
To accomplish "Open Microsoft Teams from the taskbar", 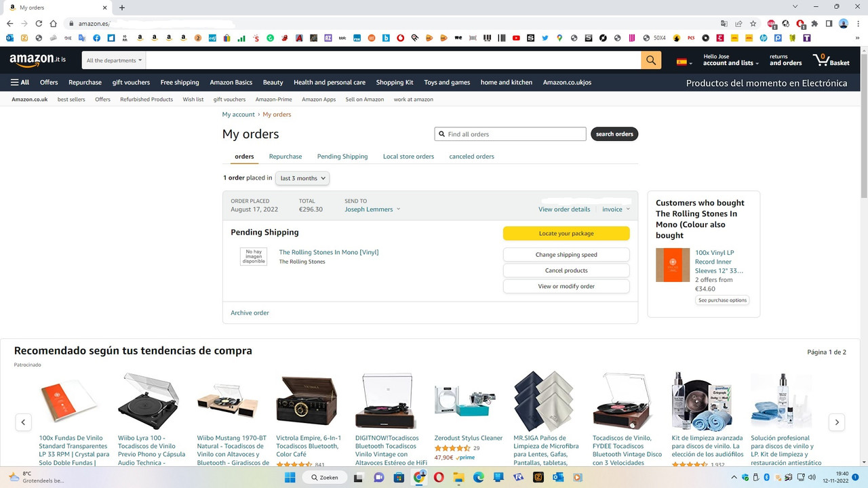I will tap(497, 477).
